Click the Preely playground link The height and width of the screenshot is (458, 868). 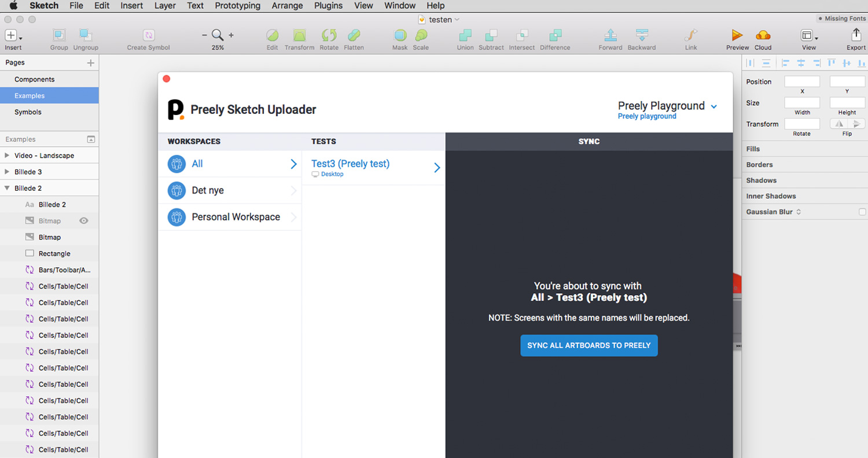(647, 116)
